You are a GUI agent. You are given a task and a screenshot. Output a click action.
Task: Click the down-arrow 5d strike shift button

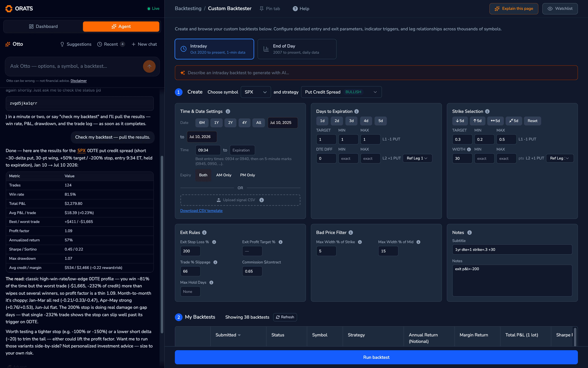pyautogui.click(x=460, y=121)
